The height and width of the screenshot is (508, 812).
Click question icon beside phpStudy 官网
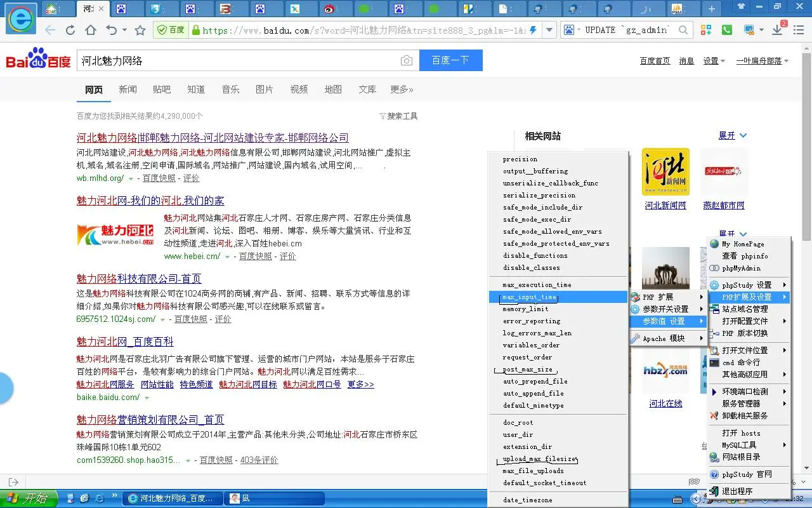(714, 474)
